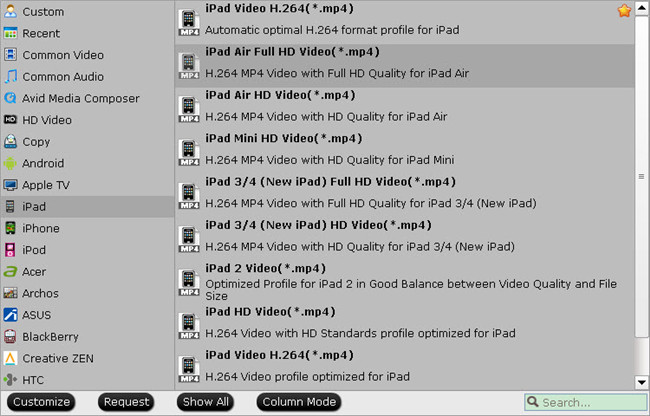Screen dimensions: 650x416
Task: Click the favorite star on iPad Video H.264
Action: tap(624, 10)
